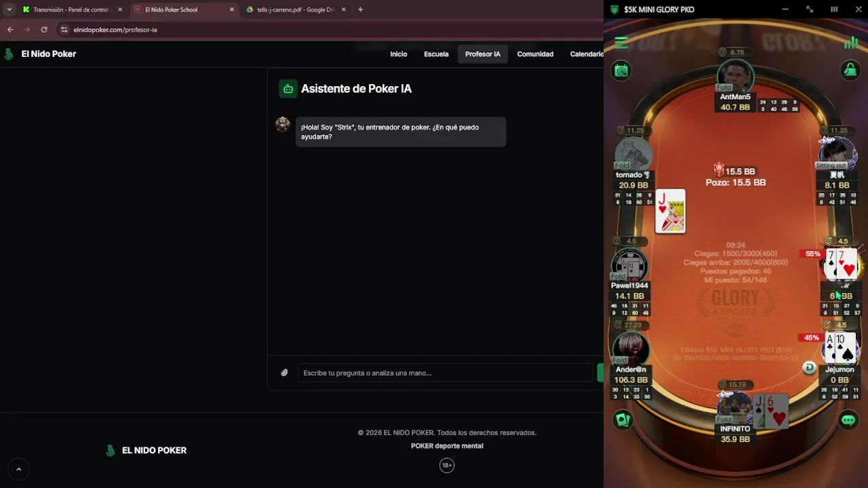Click the 55% equity badge

tap(813, 254)
